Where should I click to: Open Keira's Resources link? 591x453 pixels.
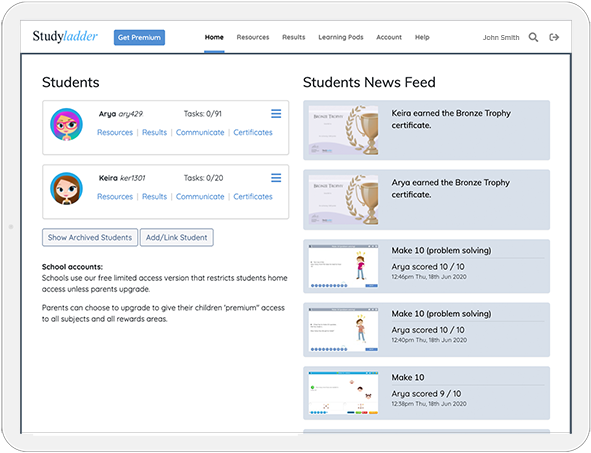[x=115, y=196]
